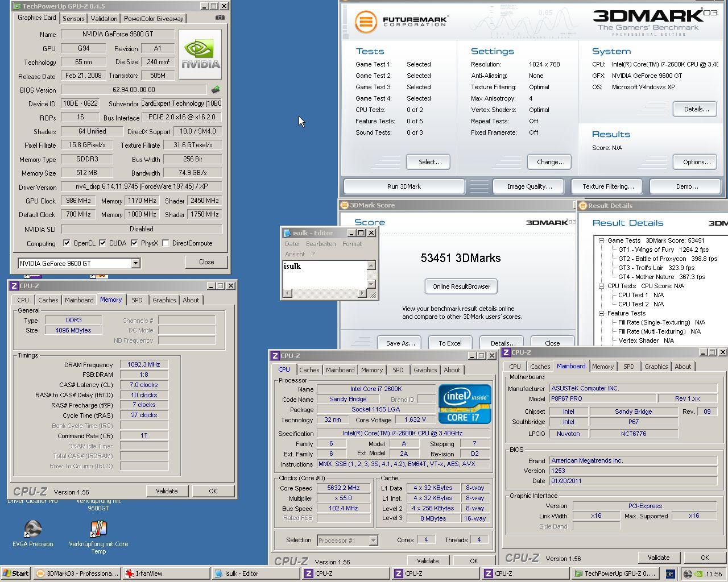Click DRAM Frequency 1092.3 MHz value

pyautogui.click(x=144, y=365)
